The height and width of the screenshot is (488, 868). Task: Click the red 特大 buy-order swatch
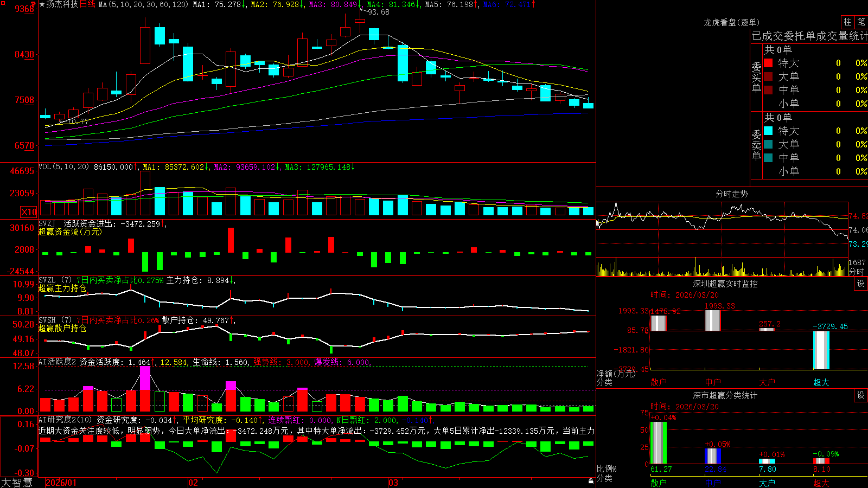pyautogui.click(x=768, y=63)
